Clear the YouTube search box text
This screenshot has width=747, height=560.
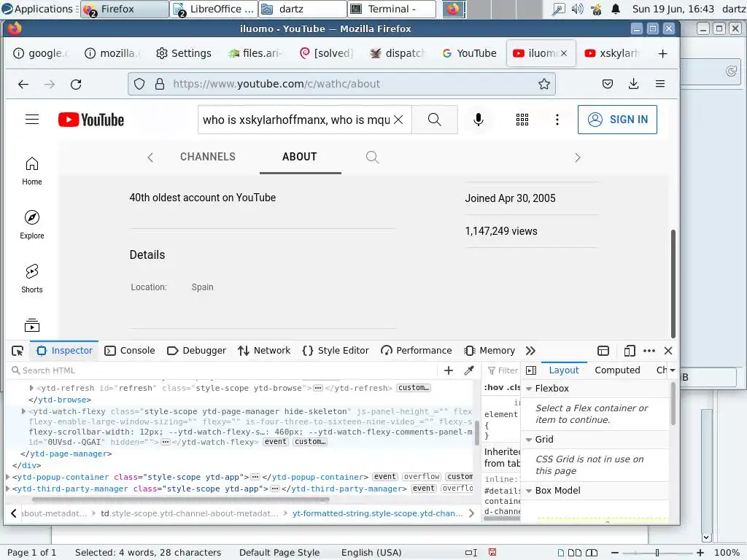pos(399,120)
